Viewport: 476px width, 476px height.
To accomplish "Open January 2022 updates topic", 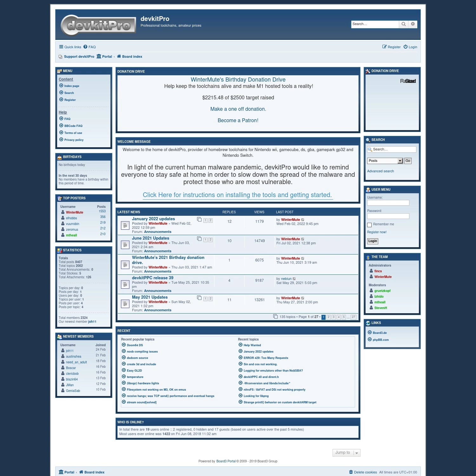I will click(153, 219).
